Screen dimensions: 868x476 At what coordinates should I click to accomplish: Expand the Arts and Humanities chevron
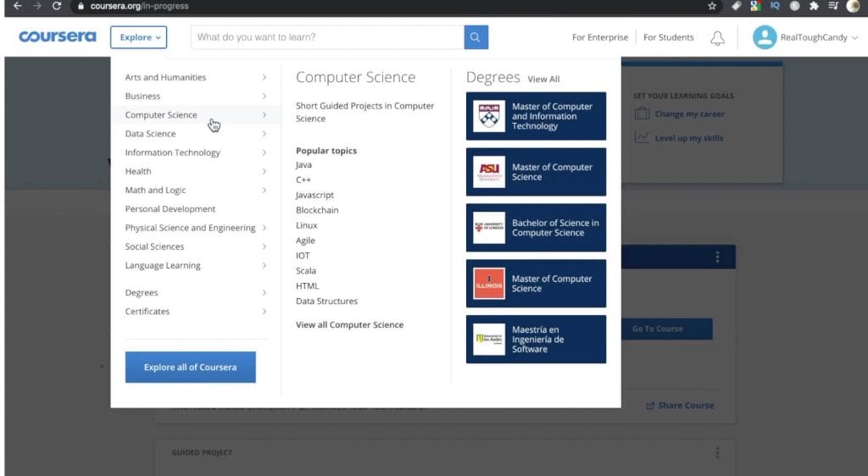click(x=264, y=77)
